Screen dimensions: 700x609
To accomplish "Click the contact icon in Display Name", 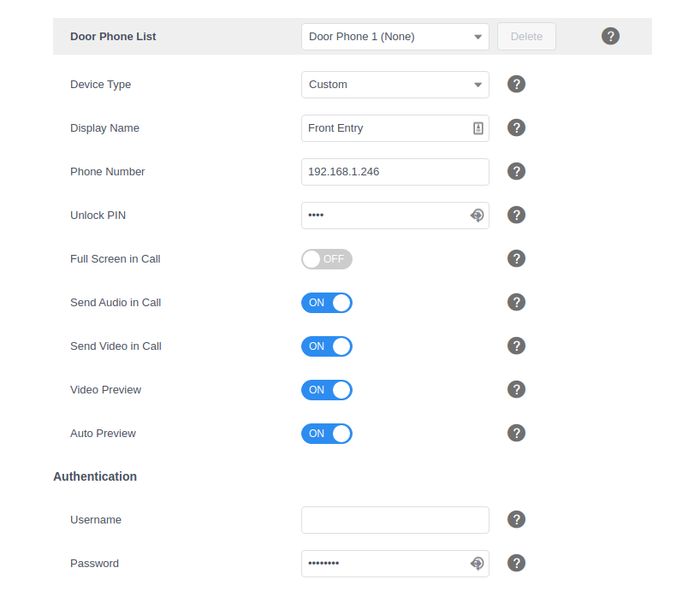I will tap(478, 128).
